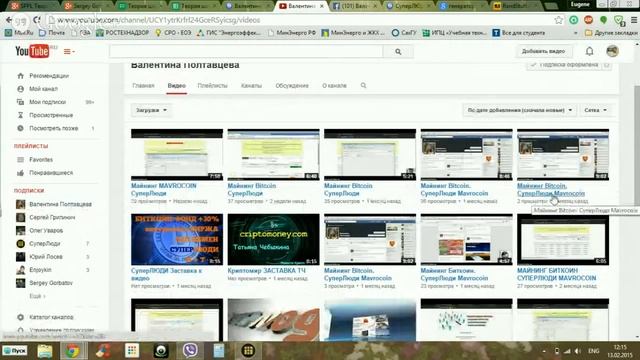The image size is (640, 360).
Task: Open subscription Валентина Полтавцева
Action: point(60,204)
